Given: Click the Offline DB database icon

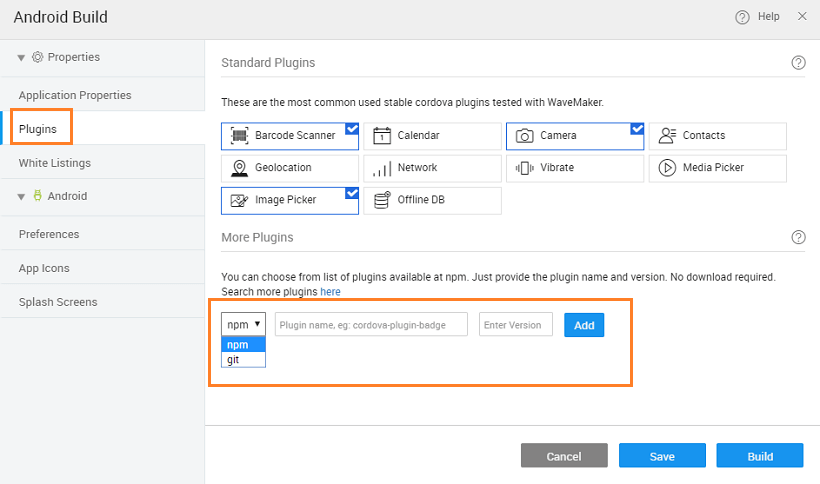Looking at the screenshot, I should (x=381, y=200).
